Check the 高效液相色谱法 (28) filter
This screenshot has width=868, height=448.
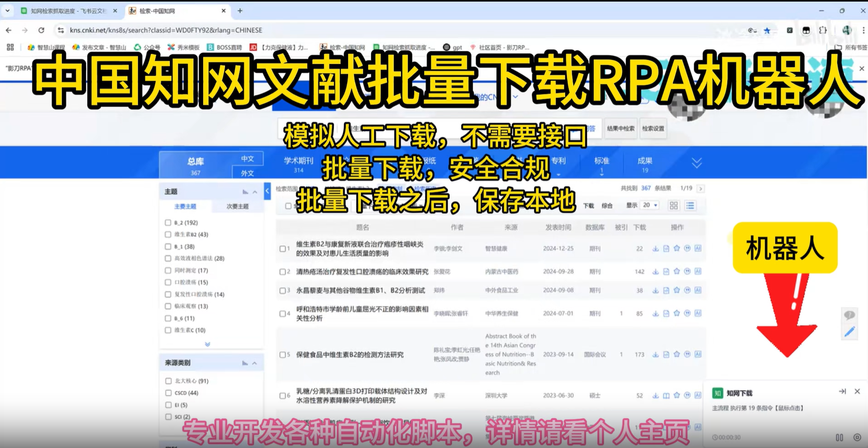[x=168, y=258]
